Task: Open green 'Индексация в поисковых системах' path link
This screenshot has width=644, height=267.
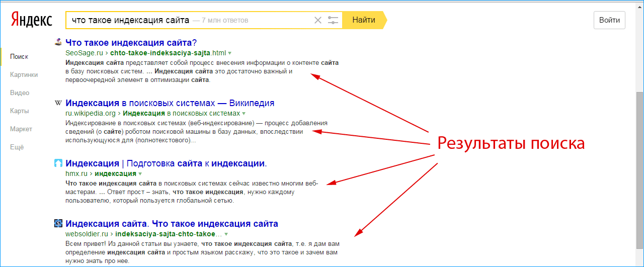Action: pos(182,114)
